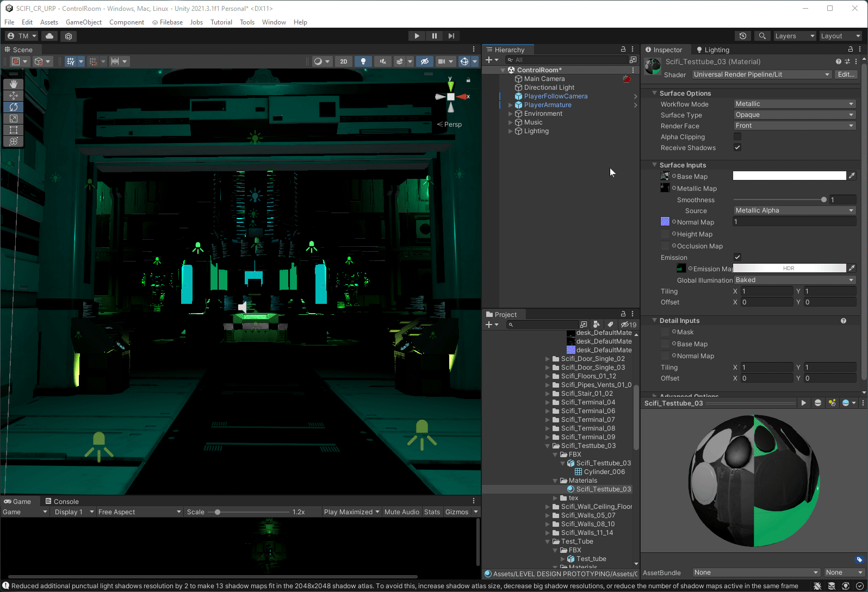Select the Hand view tool

pos(14,84)
